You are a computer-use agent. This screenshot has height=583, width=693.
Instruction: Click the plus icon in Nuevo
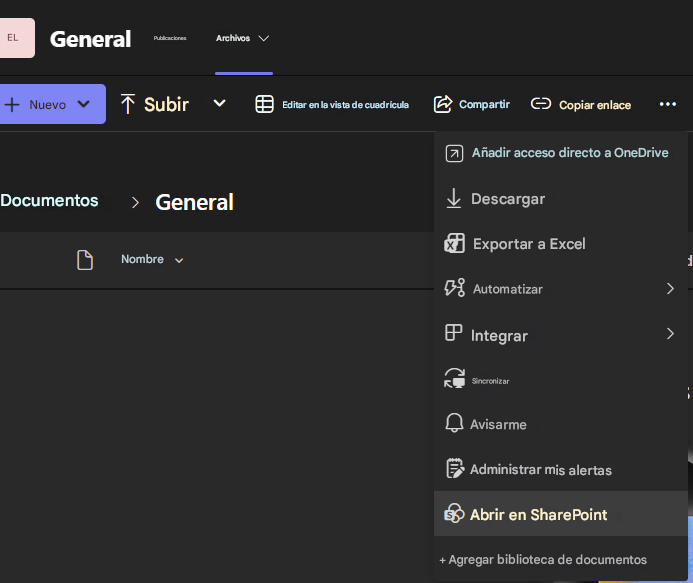pos(12,105)
